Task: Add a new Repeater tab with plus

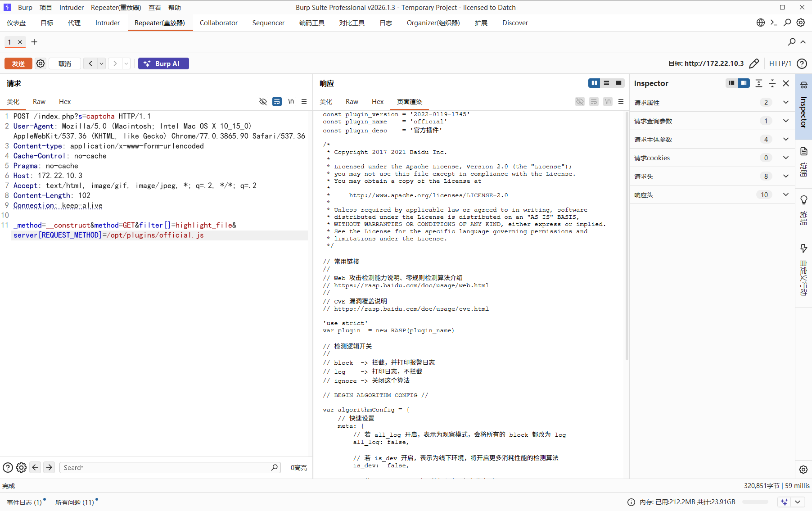Action: (34, 42)
